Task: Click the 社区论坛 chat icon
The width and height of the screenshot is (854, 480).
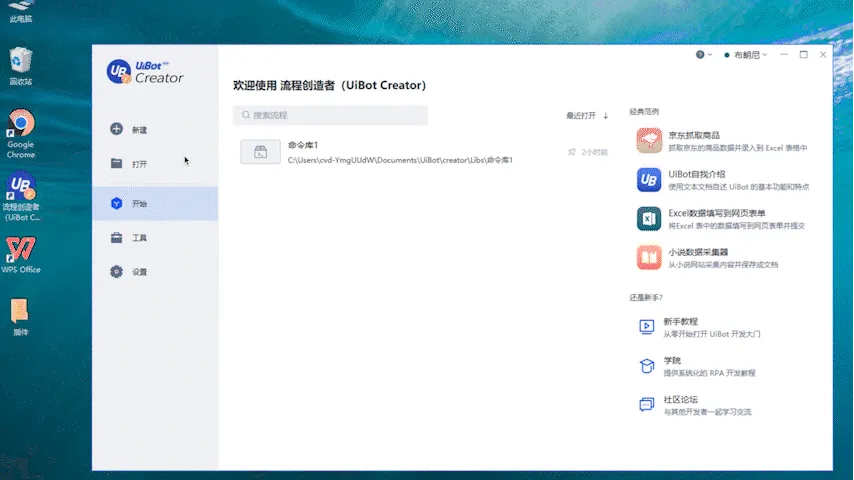Action: tap(646, 405)
